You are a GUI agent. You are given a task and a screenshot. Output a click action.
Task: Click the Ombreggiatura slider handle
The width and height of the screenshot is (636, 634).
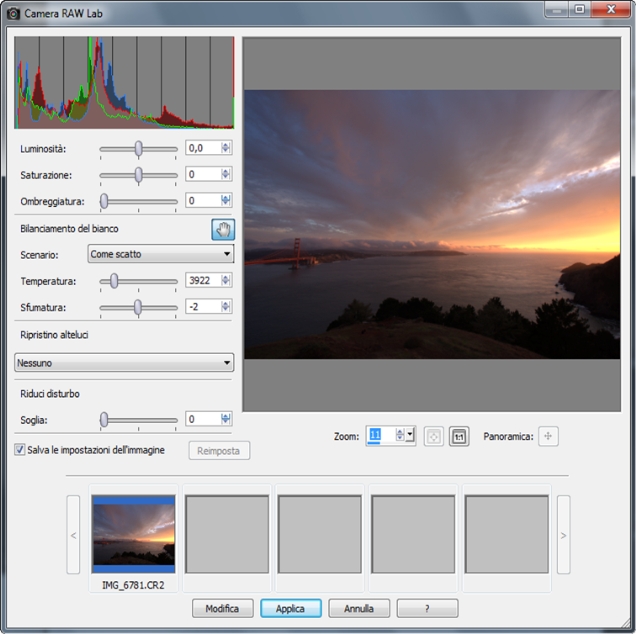[104, 201]
